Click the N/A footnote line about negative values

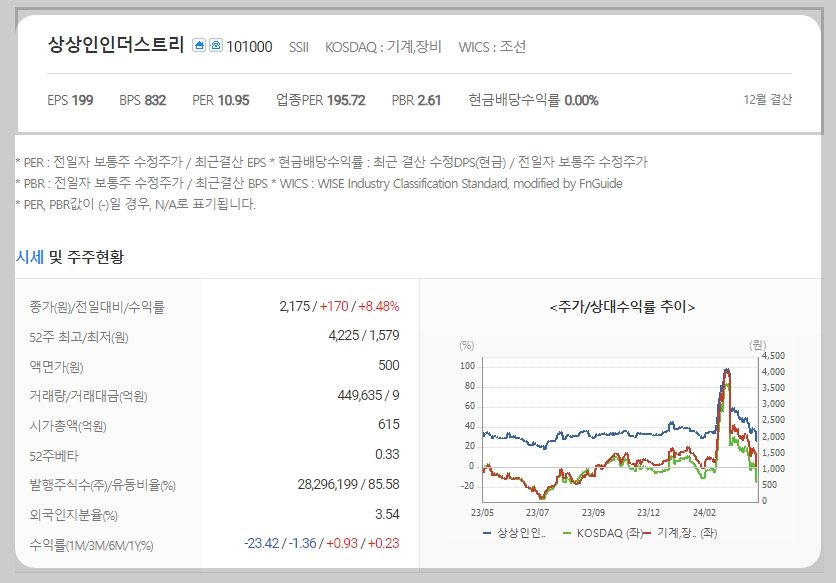(135, 204)
